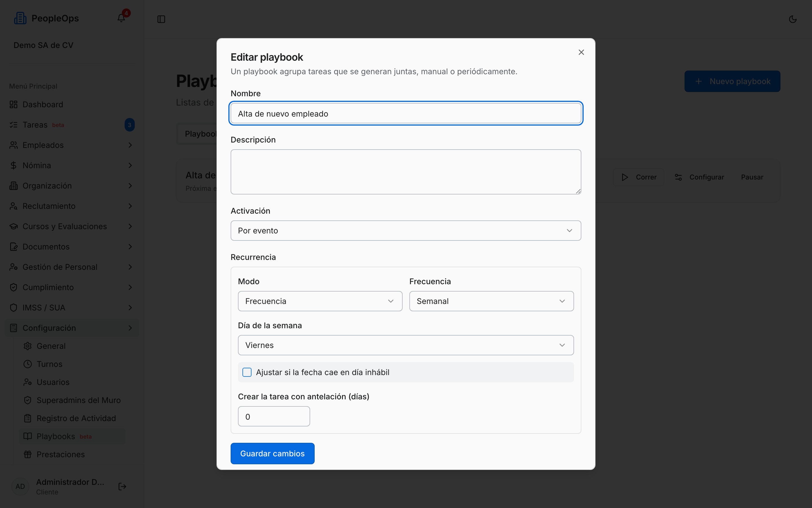
Task: Click the Prestaciones gift icon
Action: point(28,455)
